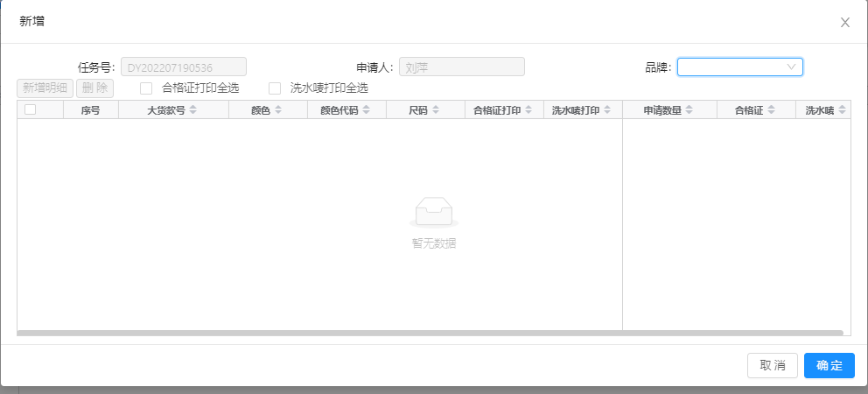The height and width of the screenshot is (394, 868).
Task: Click the 申请人 input field
Action: tap(462, 67)
